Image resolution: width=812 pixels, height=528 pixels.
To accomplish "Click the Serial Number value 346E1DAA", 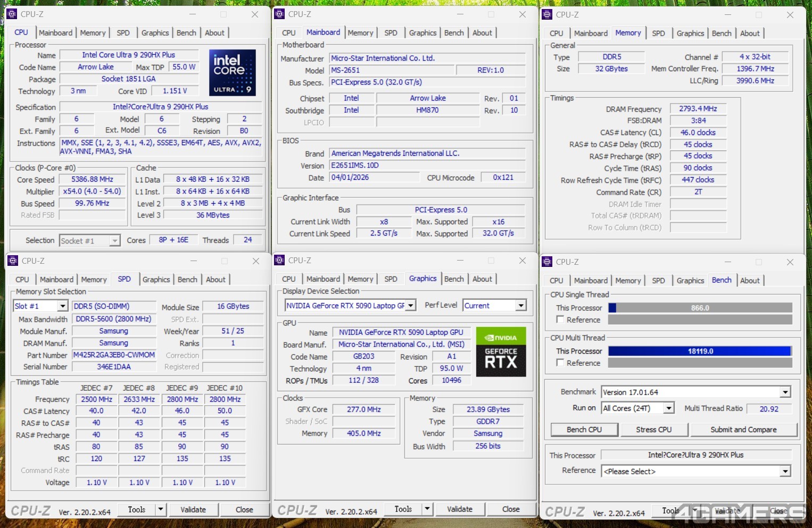I will tap(114, 367).
